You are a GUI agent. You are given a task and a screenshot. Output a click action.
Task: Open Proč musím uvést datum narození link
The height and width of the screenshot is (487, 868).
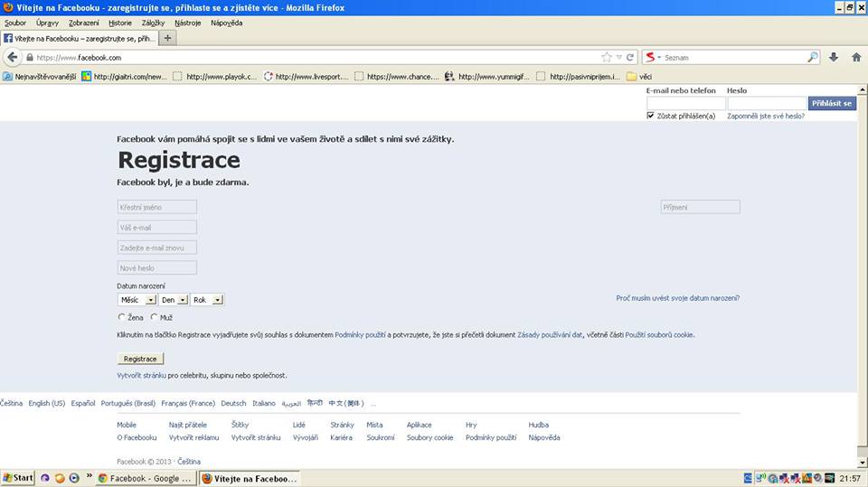677,298
